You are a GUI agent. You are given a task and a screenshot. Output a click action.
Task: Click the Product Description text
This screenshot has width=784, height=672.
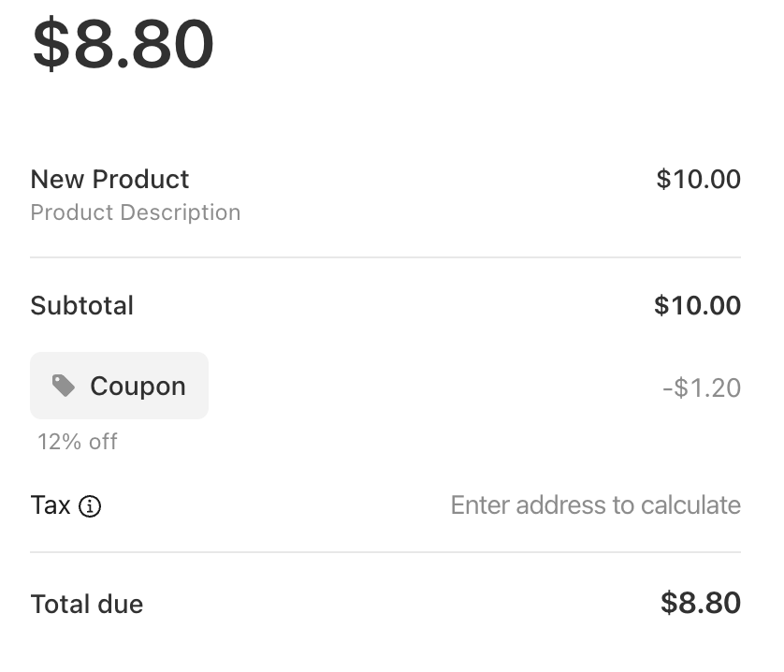pos(136,212)
